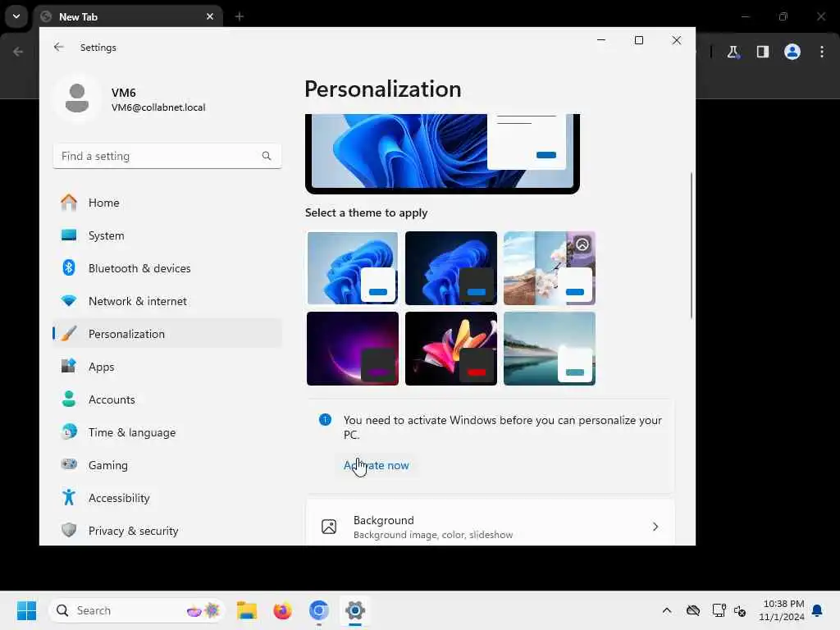Image resolution: width=840 pixels, height=630 pixels.
Task: Click the VM6 user avatar icon
Action: (x=77, y=98)
